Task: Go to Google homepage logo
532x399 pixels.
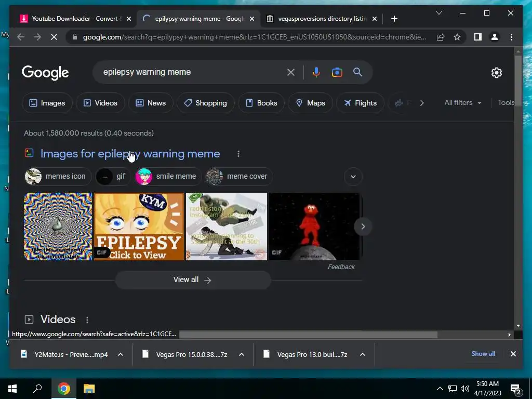Action: coord(45,73)
